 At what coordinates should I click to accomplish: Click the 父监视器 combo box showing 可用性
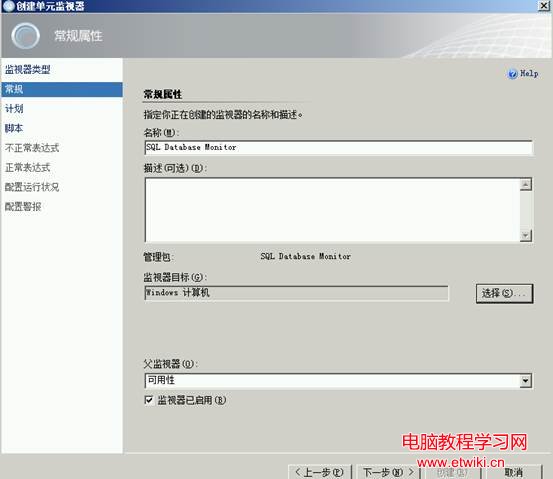(338, 381)
